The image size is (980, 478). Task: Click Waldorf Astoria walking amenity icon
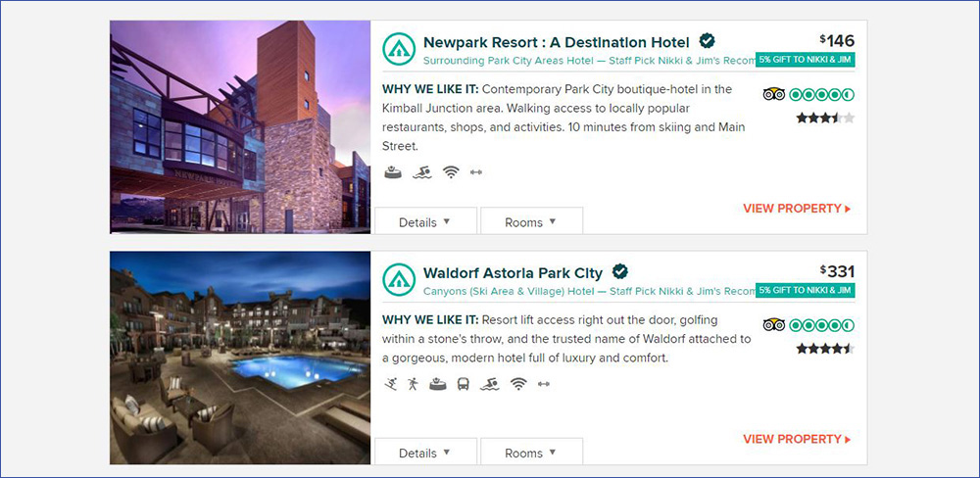[413, 384]
